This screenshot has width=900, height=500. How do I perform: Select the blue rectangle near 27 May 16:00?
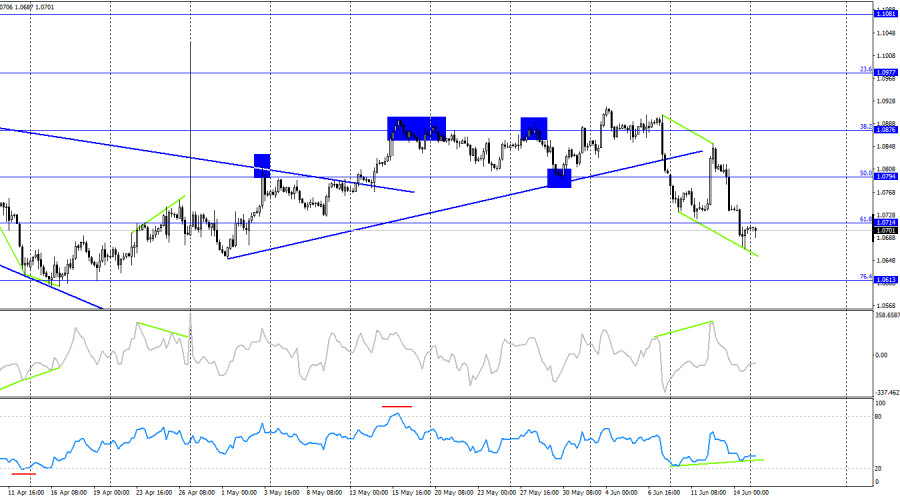point(534,129)
